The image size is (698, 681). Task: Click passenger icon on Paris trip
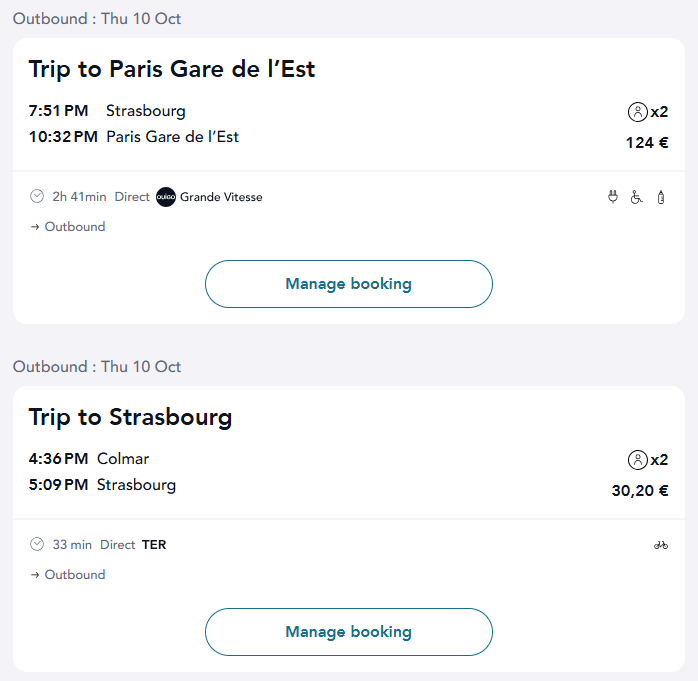coord(637,112)
